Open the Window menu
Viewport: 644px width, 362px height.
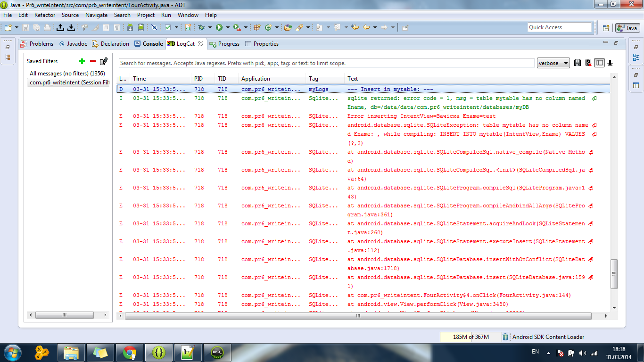188,15
